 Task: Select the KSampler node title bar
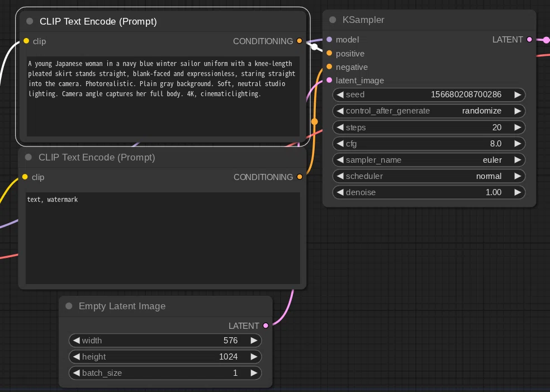[x=429, y=20]
